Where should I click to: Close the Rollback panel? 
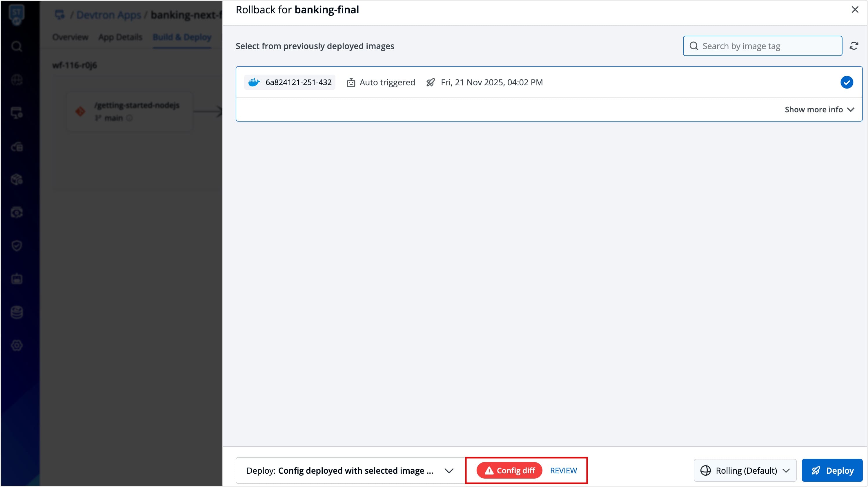855,10
